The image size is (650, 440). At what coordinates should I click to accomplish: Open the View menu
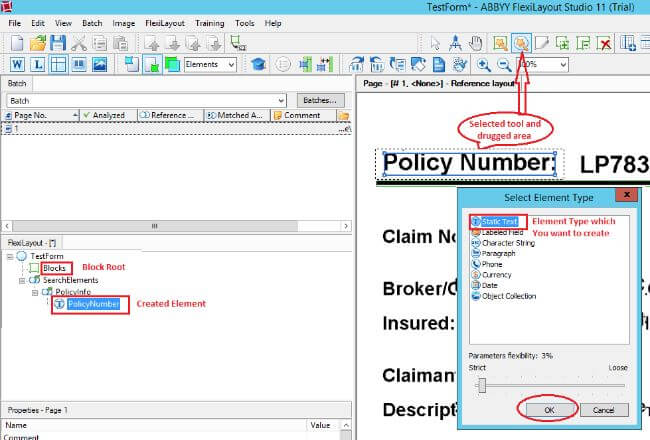[x=63, y=23]
